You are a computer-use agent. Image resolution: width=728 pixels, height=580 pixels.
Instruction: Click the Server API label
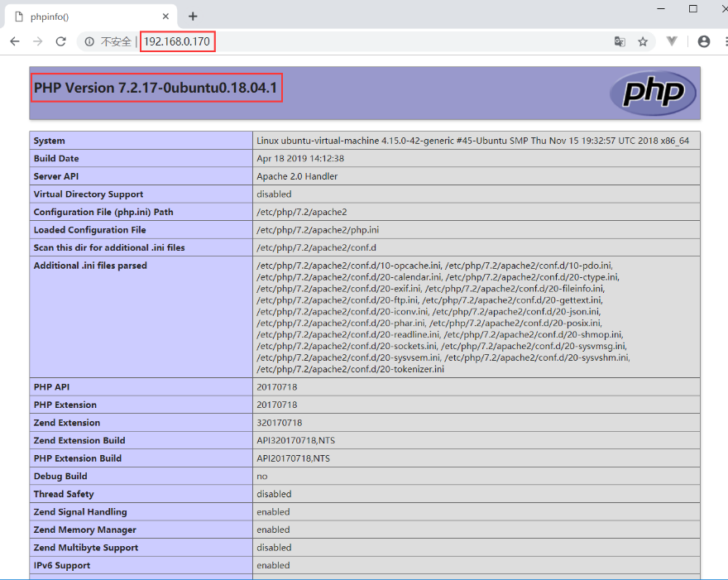[x=55, y=176]
